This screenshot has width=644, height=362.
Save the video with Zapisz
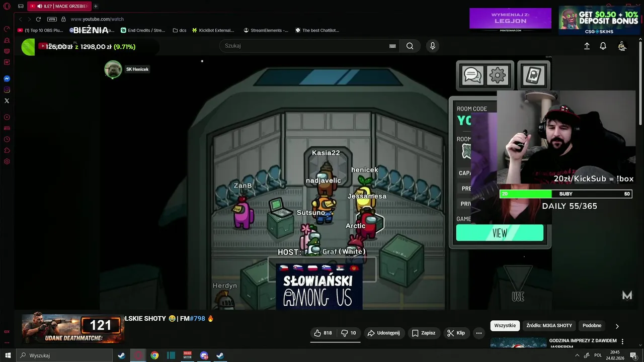pos(424,333)
